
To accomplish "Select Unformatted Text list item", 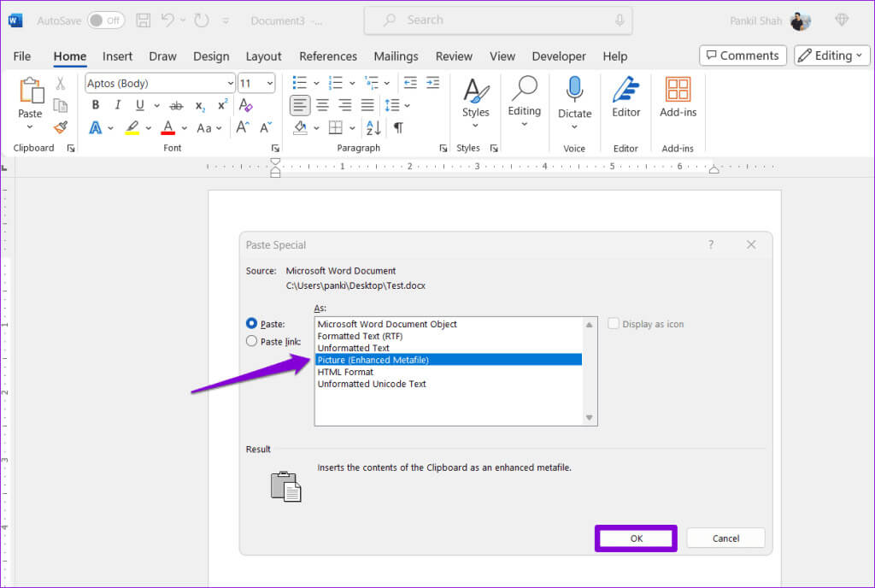I will [x=449, y=348].
